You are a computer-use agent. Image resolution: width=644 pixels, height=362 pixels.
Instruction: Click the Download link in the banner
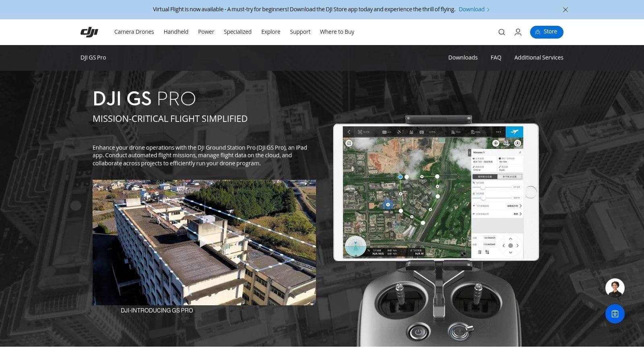(x=471, y=9)
